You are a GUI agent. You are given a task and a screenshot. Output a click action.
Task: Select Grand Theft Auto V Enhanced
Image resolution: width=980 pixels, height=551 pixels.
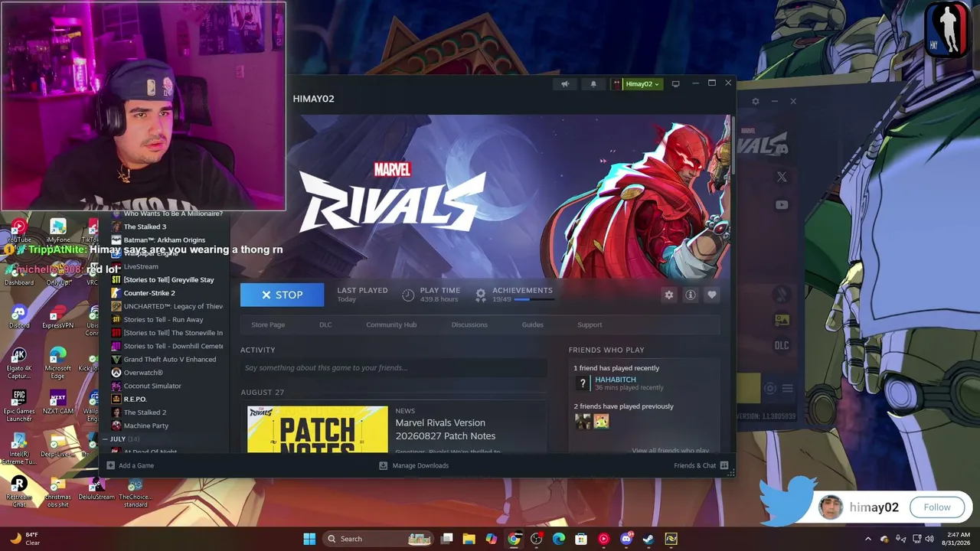pyautogui.click(x=170, y=359)
